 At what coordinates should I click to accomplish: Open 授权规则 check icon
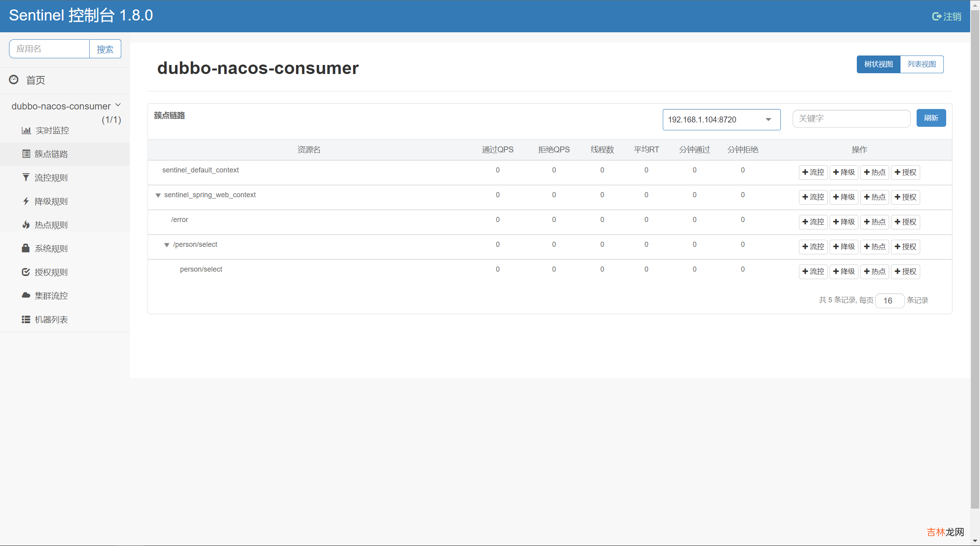26,272
